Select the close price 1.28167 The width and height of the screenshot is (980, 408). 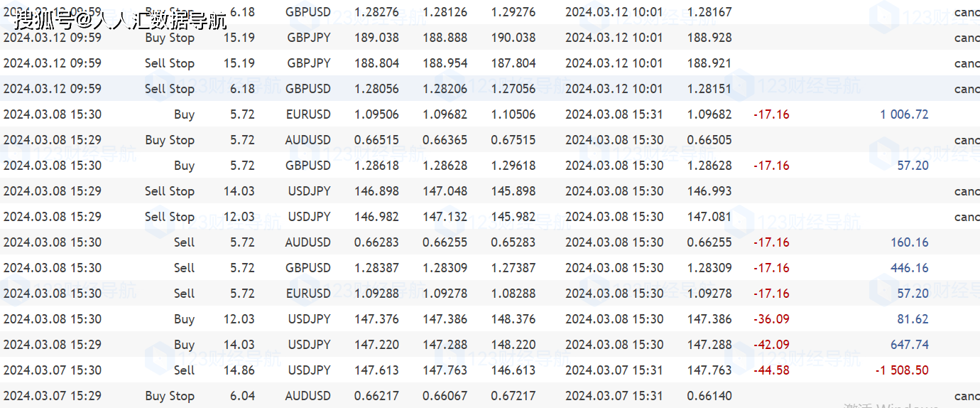709,12
